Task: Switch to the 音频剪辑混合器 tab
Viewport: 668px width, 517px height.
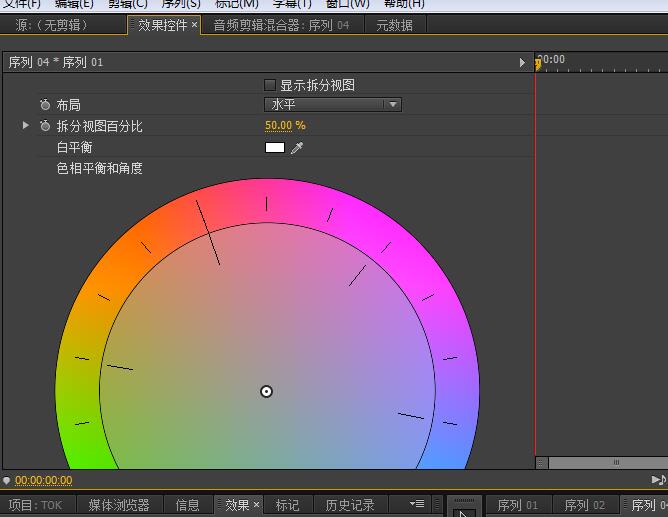Action: pyautogui.click(x=281, y=25)
